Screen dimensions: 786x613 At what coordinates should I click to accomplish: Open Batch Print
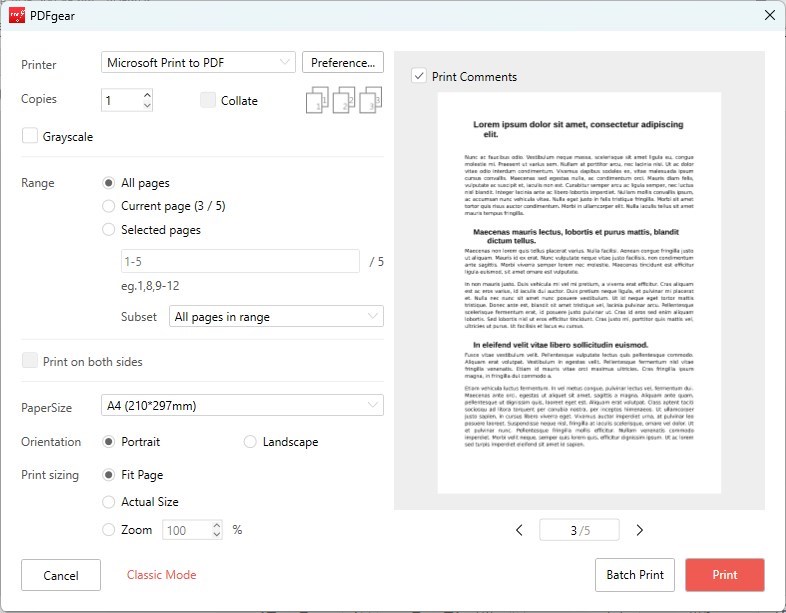pyautogui.click(x=635, y=574)
